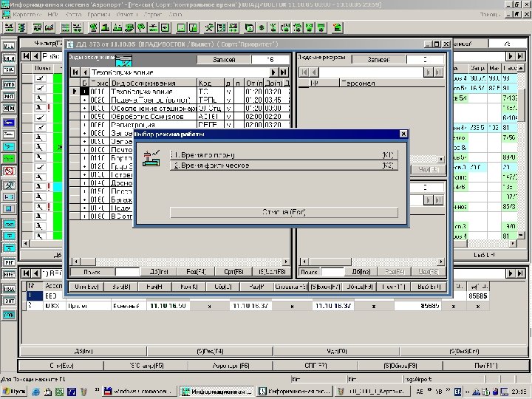Click language indicator in system tray
This screenshot has width=532, height=399.
click(457, 392)
